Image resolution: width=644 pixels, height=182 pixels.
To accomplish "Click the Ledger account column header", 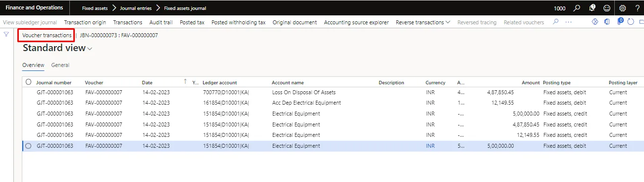I will (220, 82).
